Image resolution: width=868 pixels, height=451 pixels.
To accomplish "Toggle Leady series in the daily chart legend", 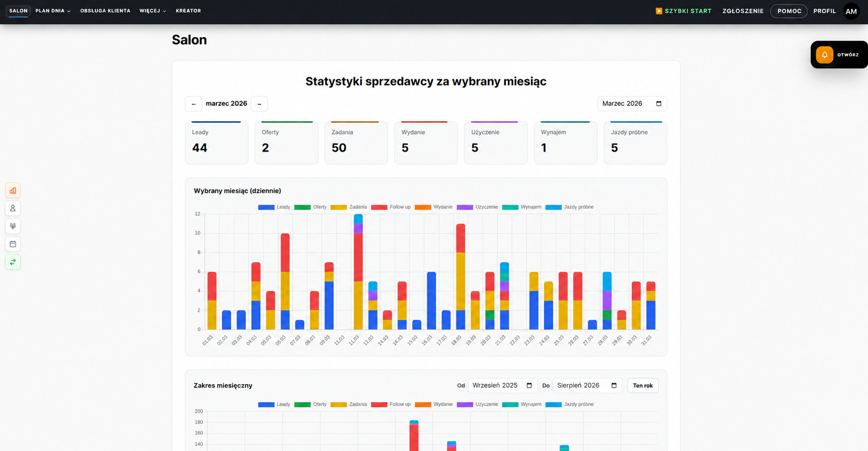I will [x=274, y=207].
